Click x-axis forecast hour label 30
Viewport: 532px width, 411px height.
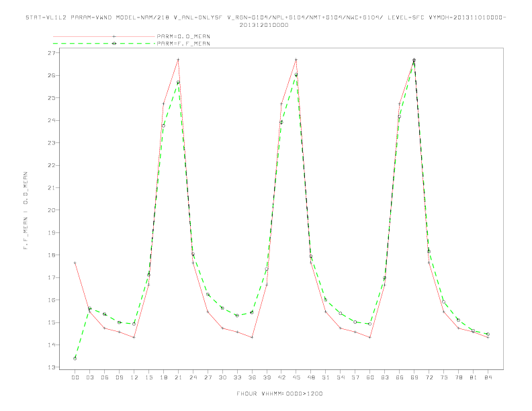(x=222, y=377)
